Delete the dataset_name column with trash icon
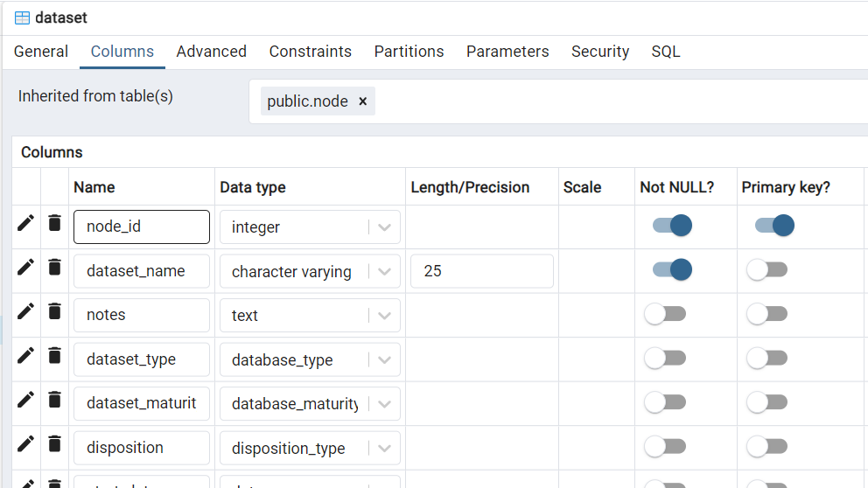Screen dimensions: 868x488 click(54, 267)
